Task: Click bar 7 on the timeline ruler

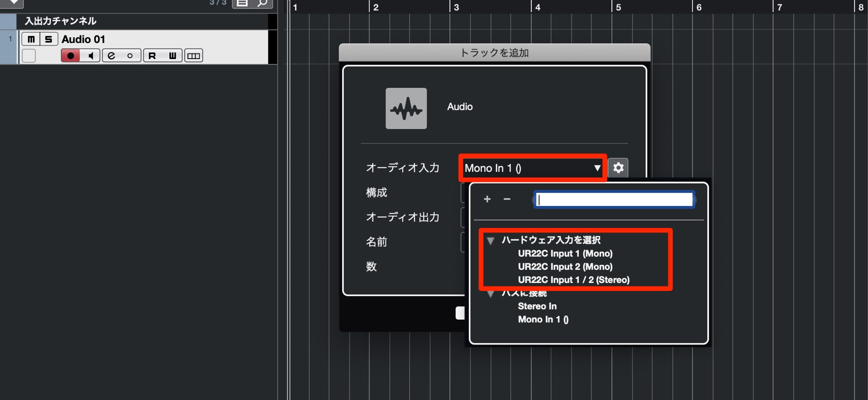Action: 780,7
